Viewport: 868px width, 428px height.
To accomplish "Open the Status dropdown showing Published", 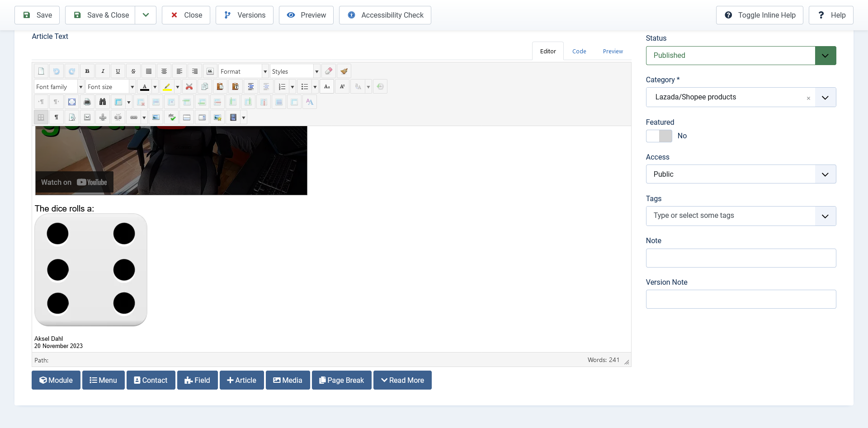I will tap(741, 56).
